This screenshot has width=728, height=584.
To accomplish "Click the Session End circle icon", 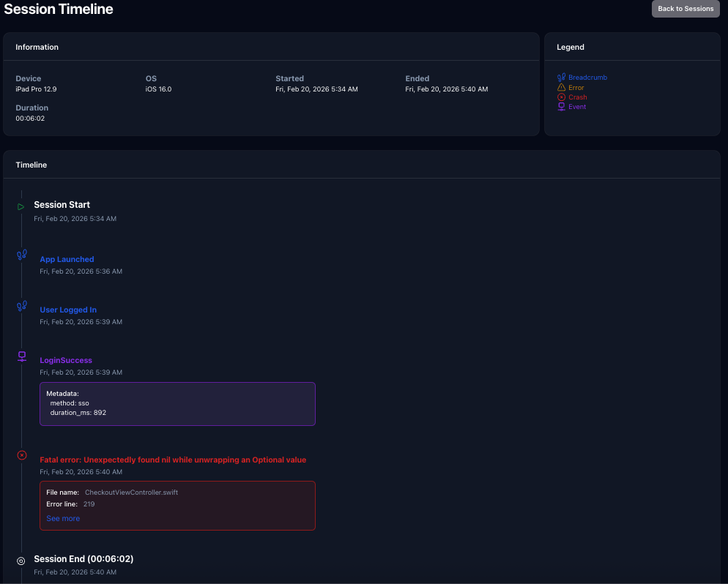I will click(x=21, y=561).
